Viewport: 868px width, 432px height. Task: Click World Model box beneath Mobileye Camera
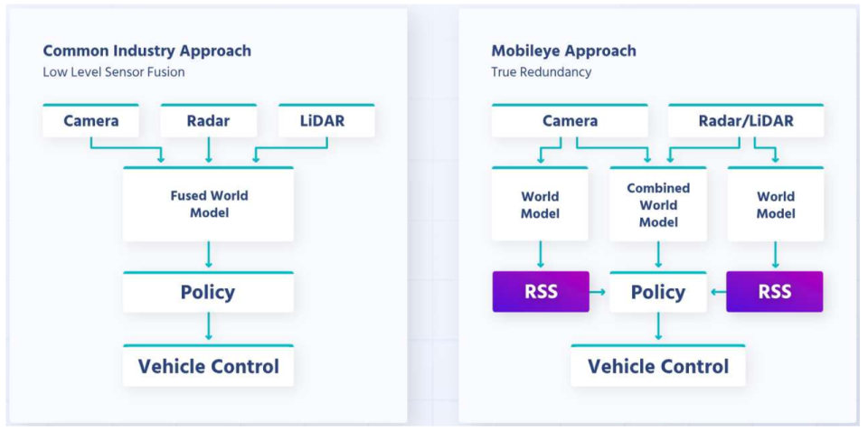pyautogui.click(x=540, y=204)
